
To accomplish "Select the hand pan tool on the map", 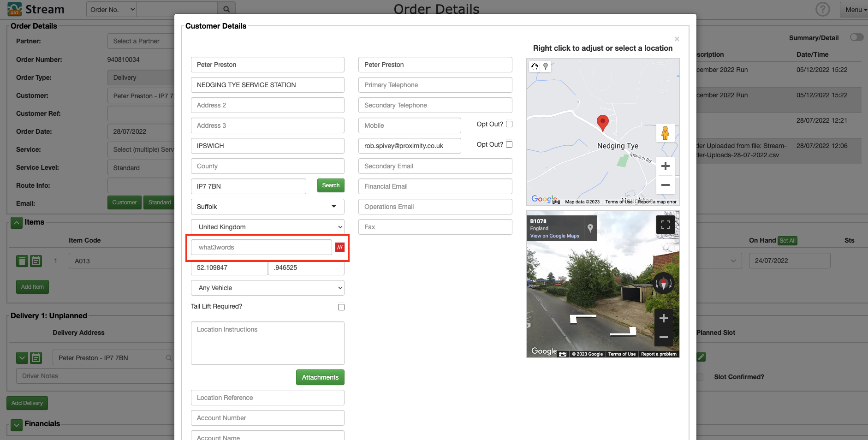I will (535, 66).
